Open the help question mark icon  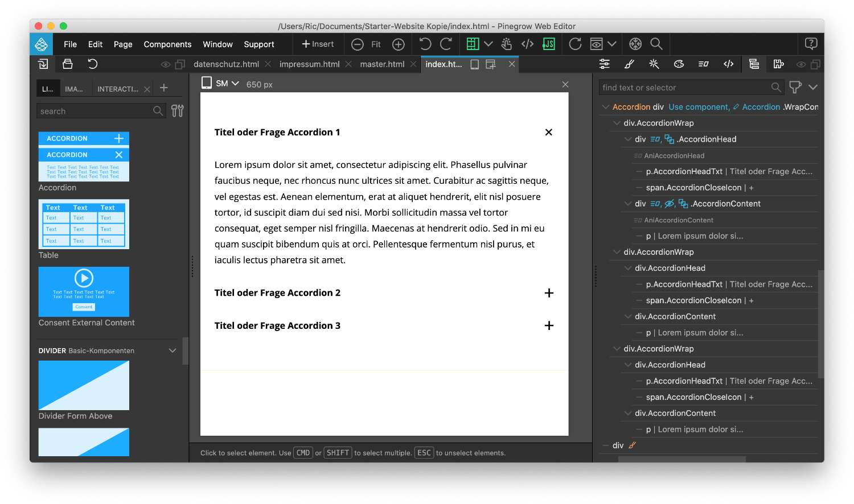[811, 44]
